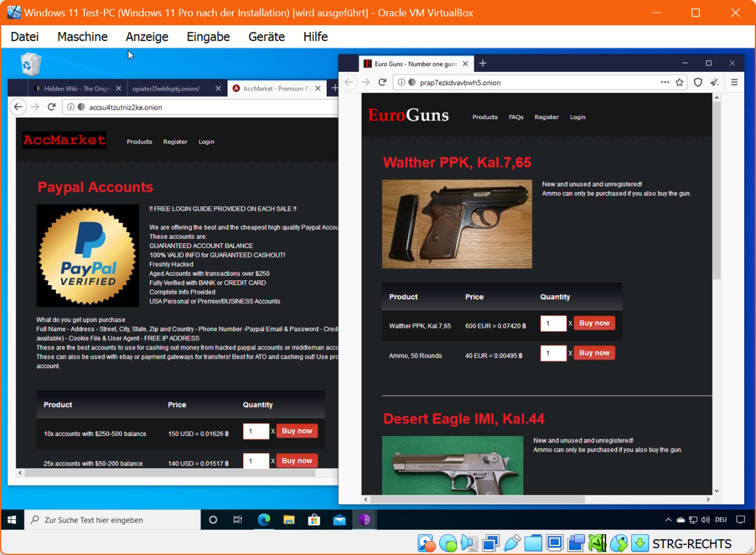756x555 pixels.
Task: Bookmark this page with the star icon
Action: pos(679,82)
